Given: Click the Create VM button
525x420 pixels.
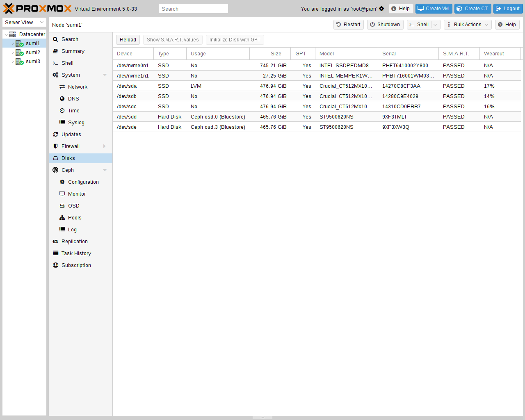Looking at the screenshot, I should 433,9.
